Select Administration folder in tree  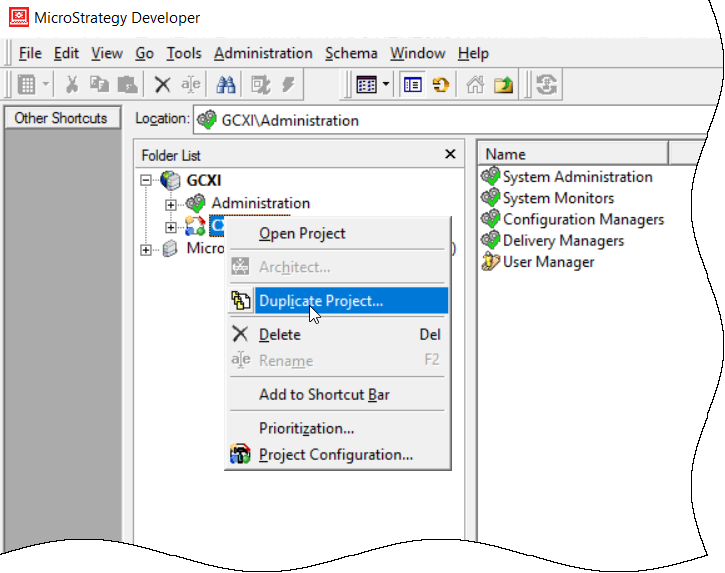(x=260, y=204)
